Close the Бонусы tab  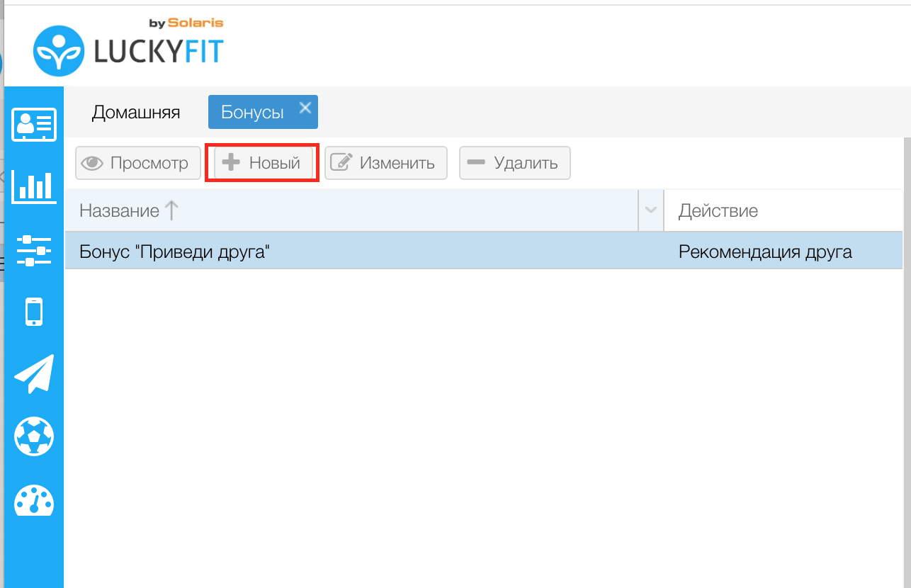[305, 108]
